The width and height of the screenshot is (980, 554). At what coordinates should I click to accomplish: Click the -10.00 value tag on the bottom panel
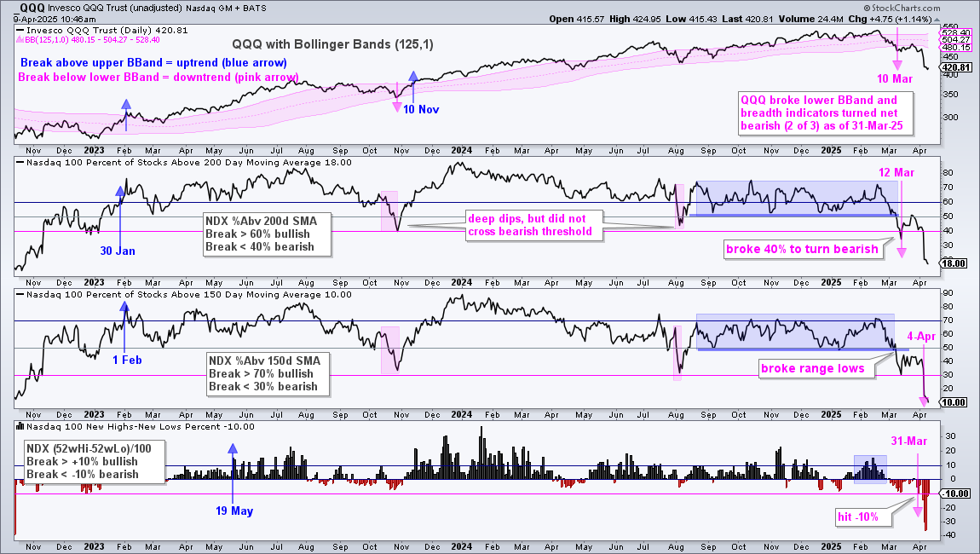click(955, 493)
